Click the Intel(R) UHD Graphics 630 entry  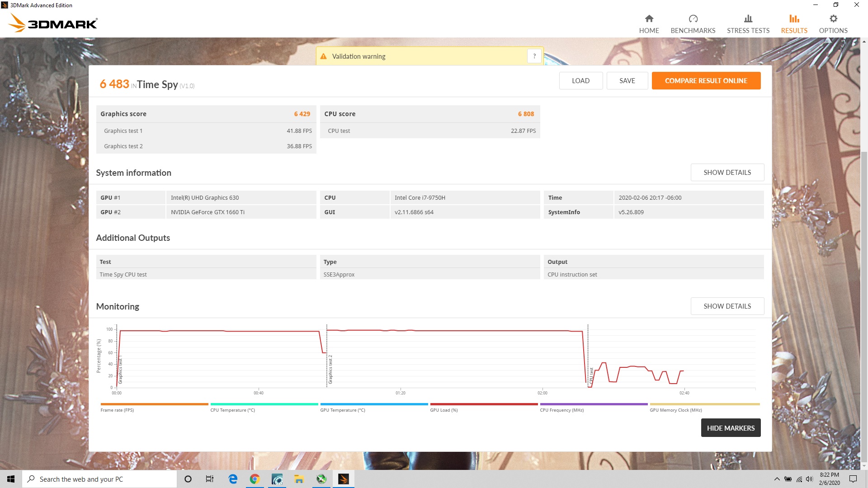point(205,197)
